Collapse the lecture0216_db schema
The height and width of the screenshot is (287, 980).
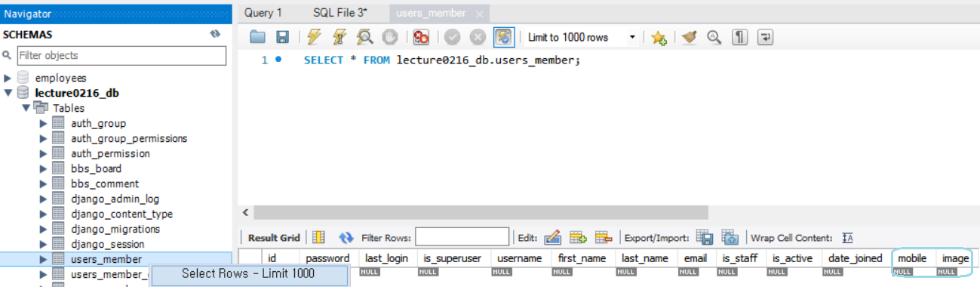coord(8,93)
